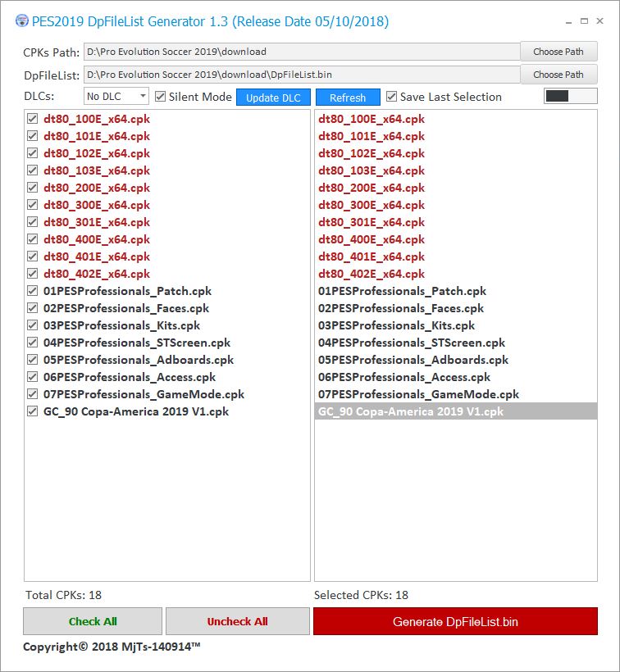
Task: Close the DpFileList Generator window
Action: point(599,21)
